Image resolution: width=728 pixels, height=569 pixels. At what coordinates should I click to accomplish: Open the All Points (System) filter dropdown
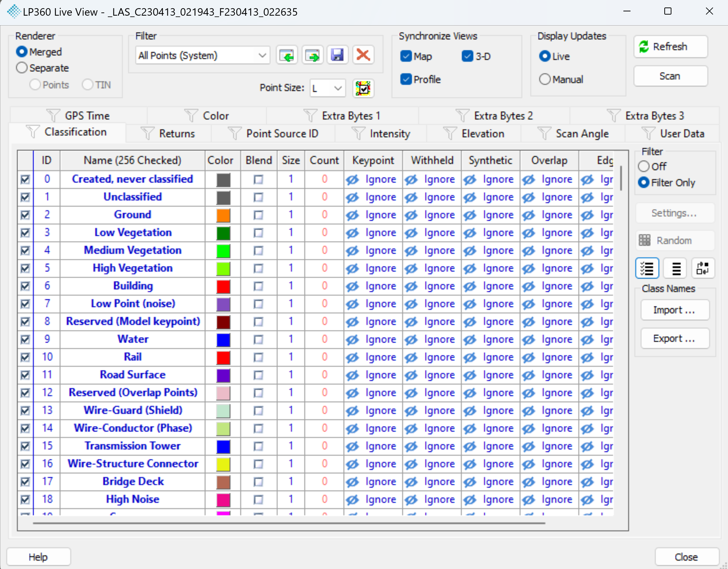(x=202, y=55)
